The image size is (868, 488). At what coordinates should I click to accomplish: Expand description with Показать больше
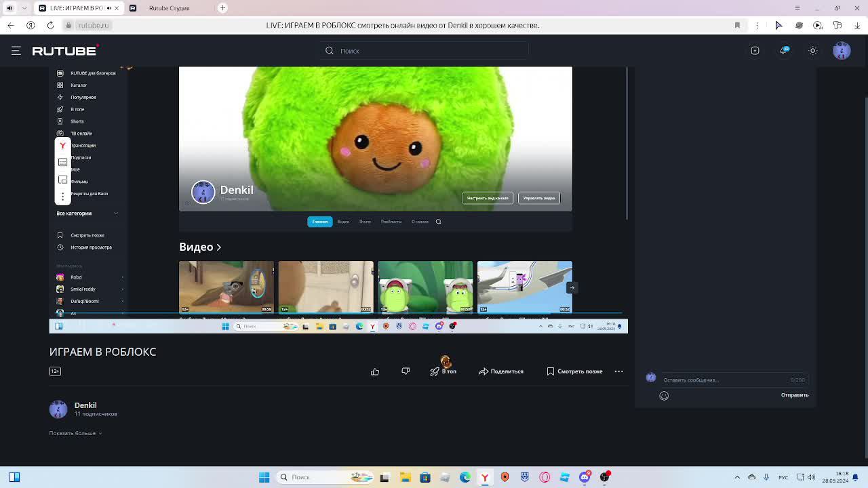[x=75, y=433]
